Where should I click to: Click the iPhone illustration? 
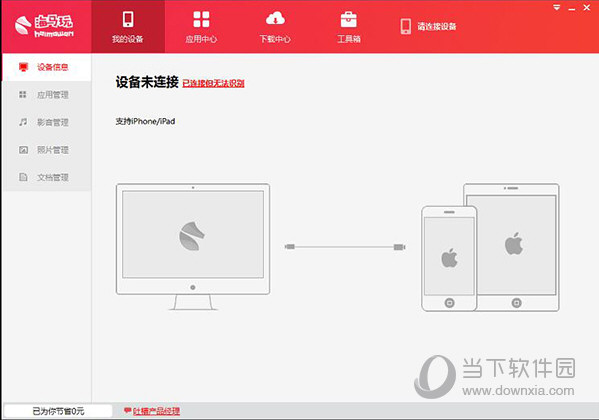(449, 258)
